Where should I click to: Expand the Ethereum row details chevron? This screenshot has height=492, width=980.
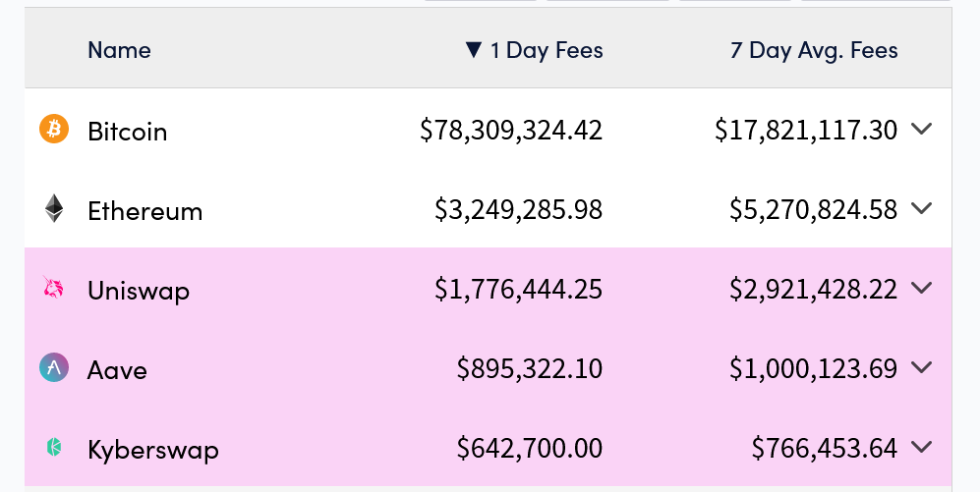pos(921,208)
